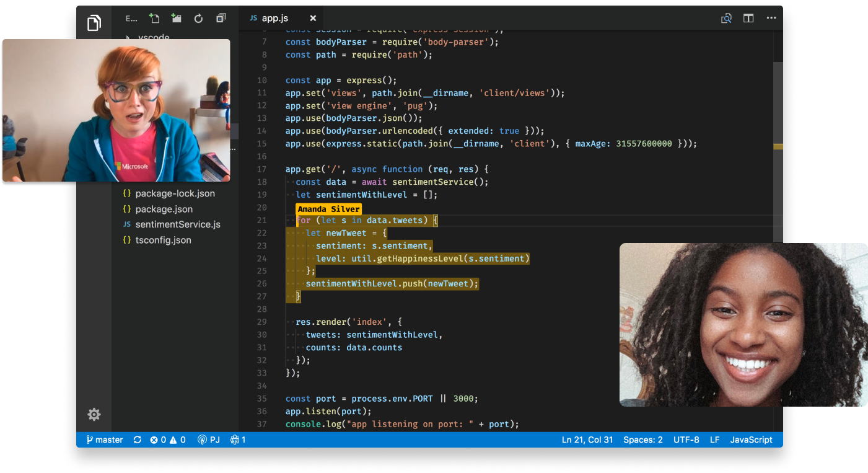Refresh the Explorer file tree
The height and width of the screenshot is (473, 868).
click(198, 19)
